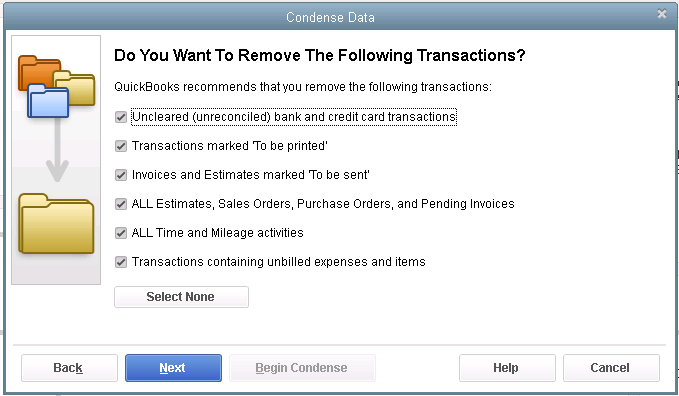
Task: Toggle Invoices and Estimates 'To be sent' checkbox
Action: [121, 175]
